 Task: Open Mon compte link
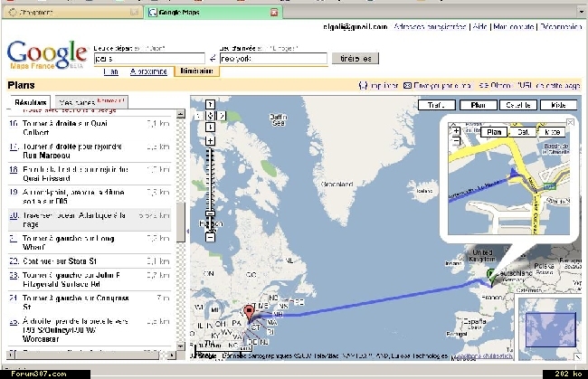tap(514, 26)
